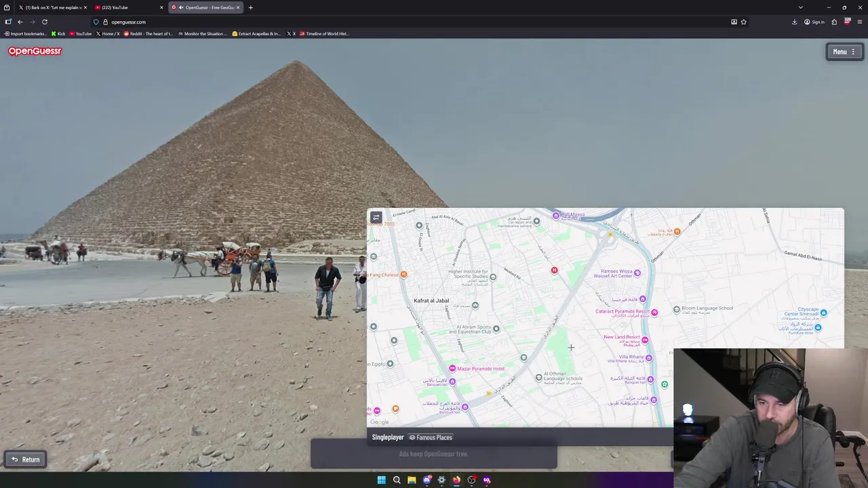Click Al Ahram Sports and Equestrian Club marker
This screenshot has height=488, width=868.
click(x=496, y=329)
